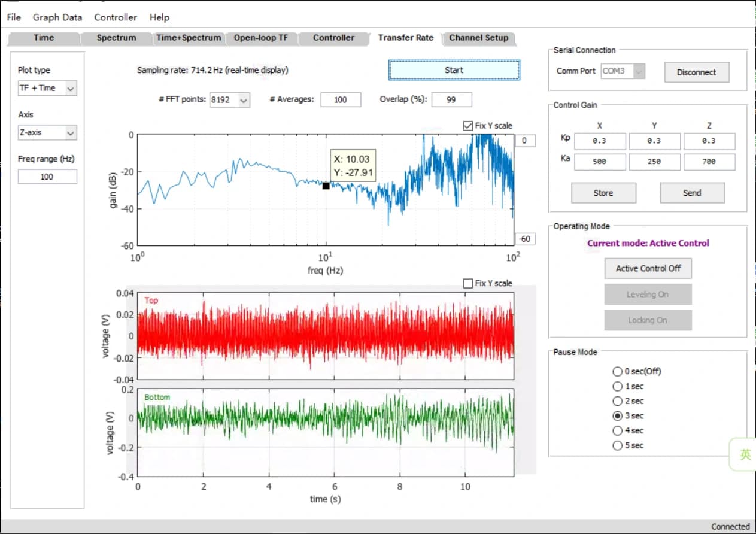756x534 pixels.
Task: Select the 0 sec(Off) pause option
Action: (637, 371)
